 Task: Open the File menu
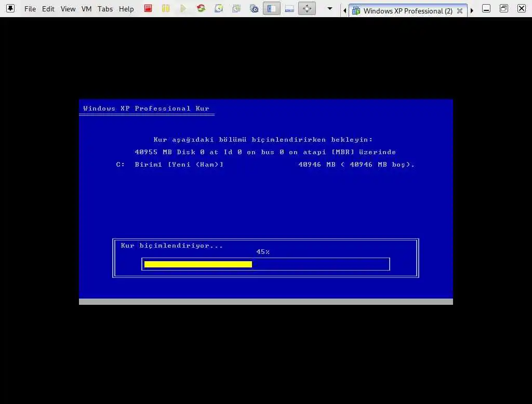pyautogui.click(x=30, y=9)
